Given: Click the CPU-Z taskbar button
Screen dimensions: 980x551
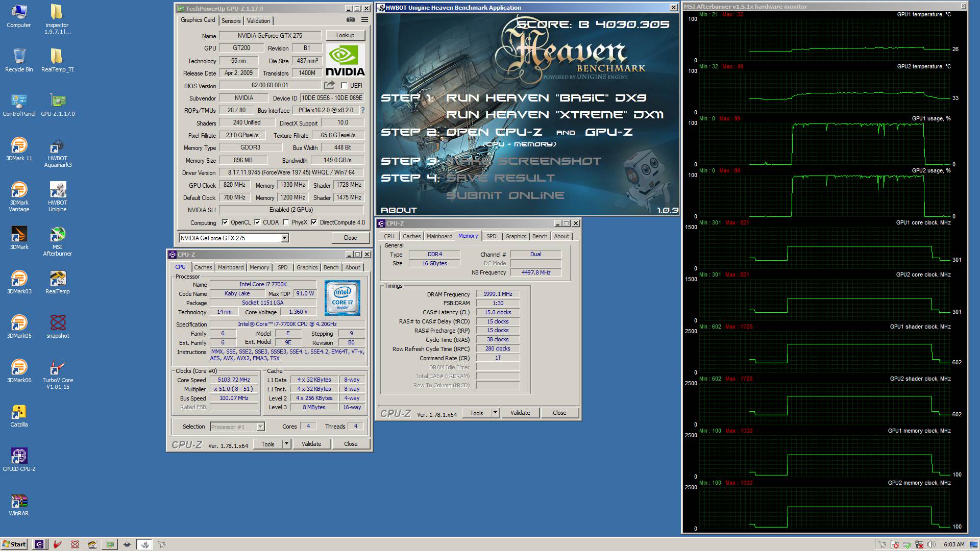Looking at the screenshot, I should click(40, 544).
